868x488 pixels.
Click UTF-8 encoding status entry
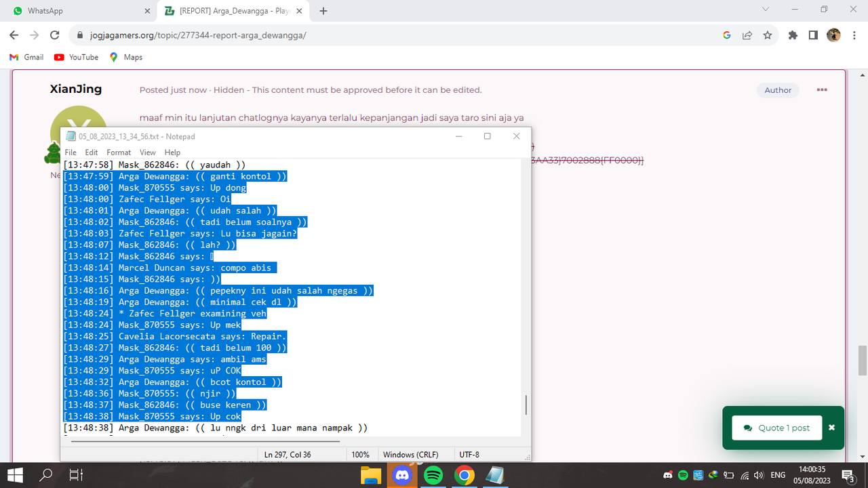pos(469,455)
